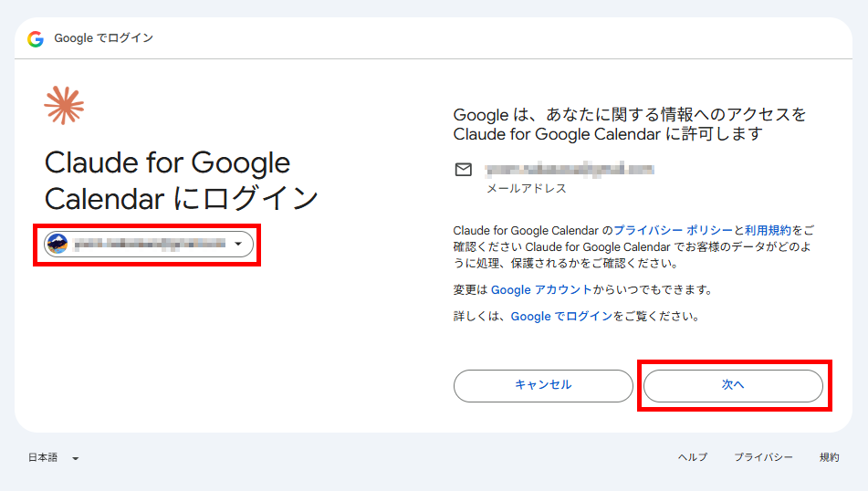868x491 pixels.
Task: Click the access permission heading text
Action: 630,124
